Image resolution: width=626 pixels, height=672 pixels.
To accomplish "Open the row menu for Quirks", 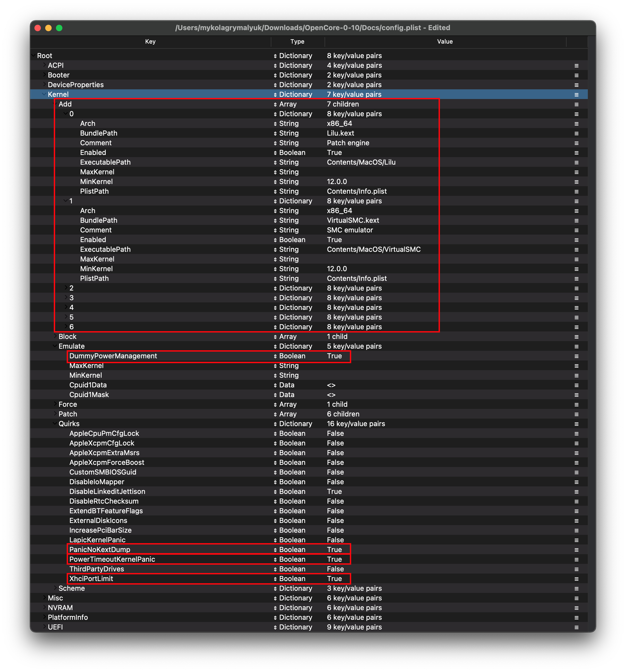I will [x=576, y=424].
